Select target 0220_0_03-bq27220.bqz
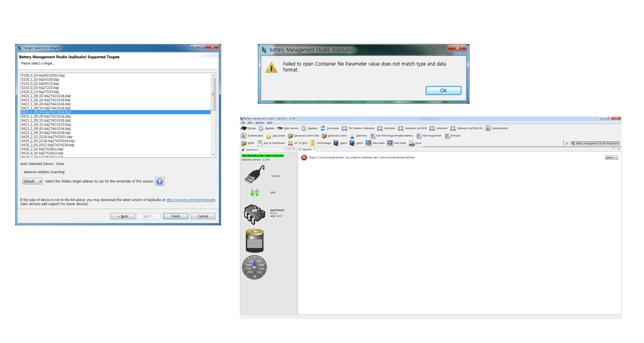This screenshot has width=644, height=343. click(x=116, y=88)
